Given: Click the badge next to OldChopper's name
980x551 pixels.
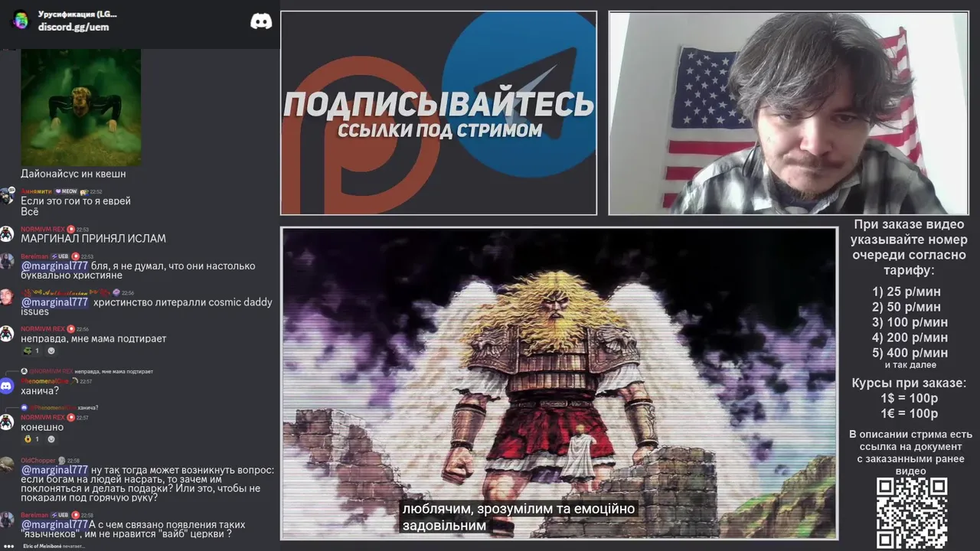Looking at the screenshot, I should [62, 461].
